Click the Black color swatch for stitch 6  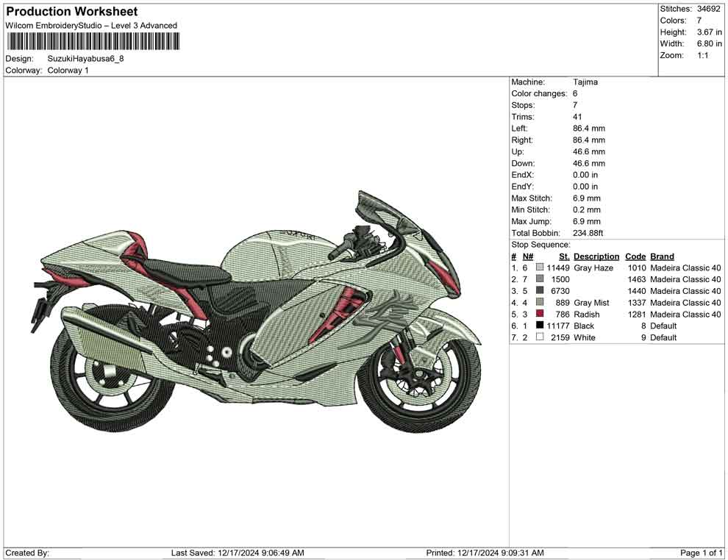point(541,326)
